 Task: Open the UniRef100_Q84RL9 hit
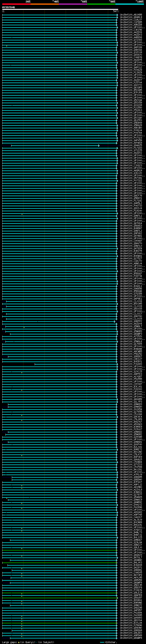tap(131, 17)
